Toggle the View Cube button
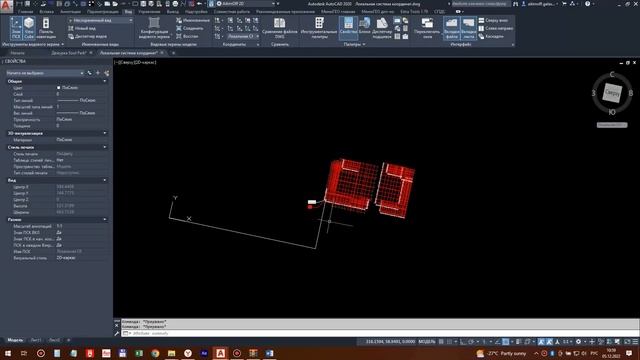Image resolution: width=640 pixels, height=360 pixels. click(29, 28)
